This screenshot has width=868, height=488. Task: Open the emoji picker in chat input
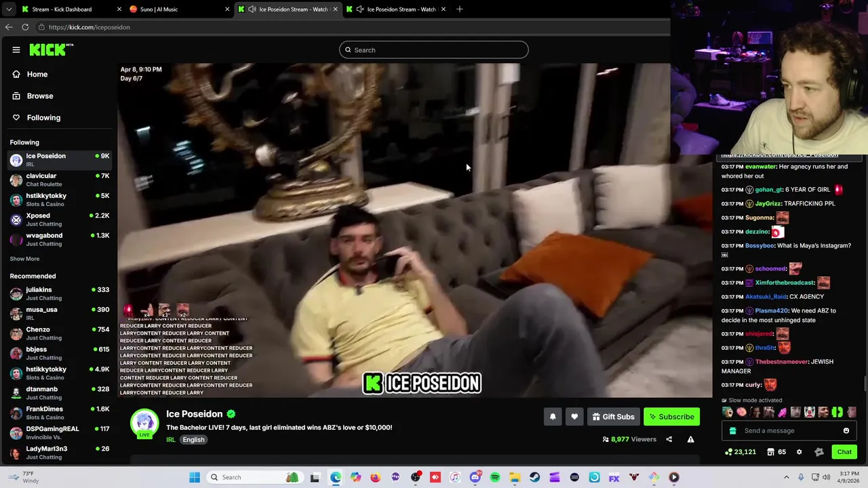point(846,431)
